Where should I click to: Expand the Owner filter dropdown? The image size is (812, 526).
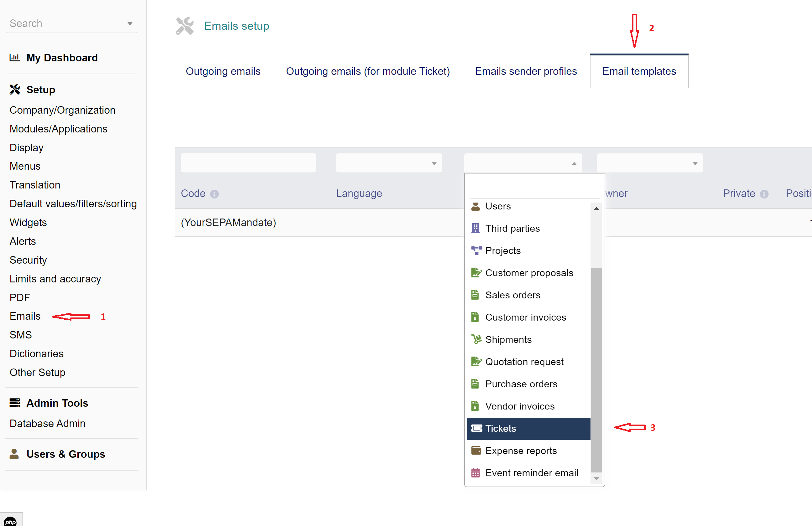(649, 163)
